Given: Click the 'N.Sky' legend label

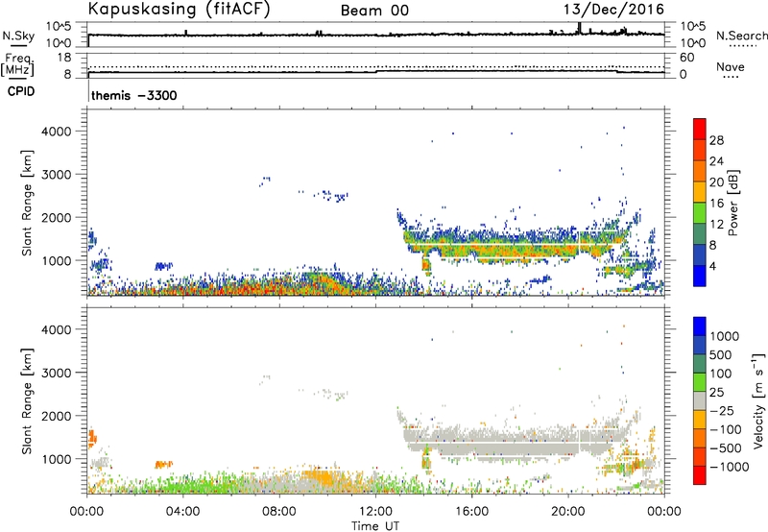Looking at the screenshot, I should pyautogui.click(x=18, y=36).
